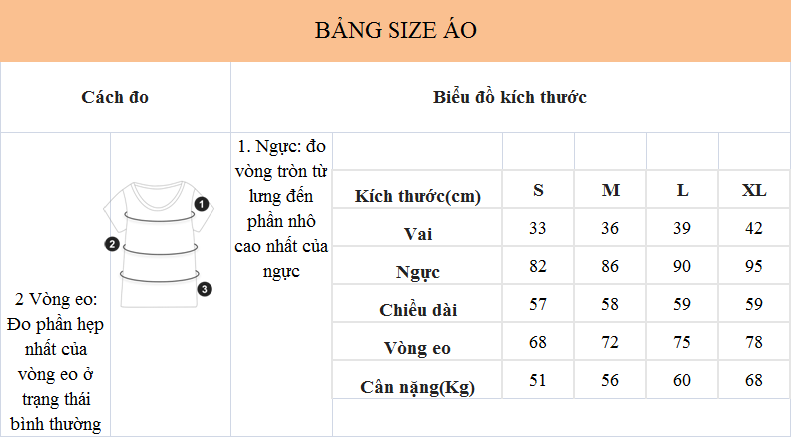Click the M size column header
Image resolution: width=791 pixels, height=437 pixels.
point(610,190)
